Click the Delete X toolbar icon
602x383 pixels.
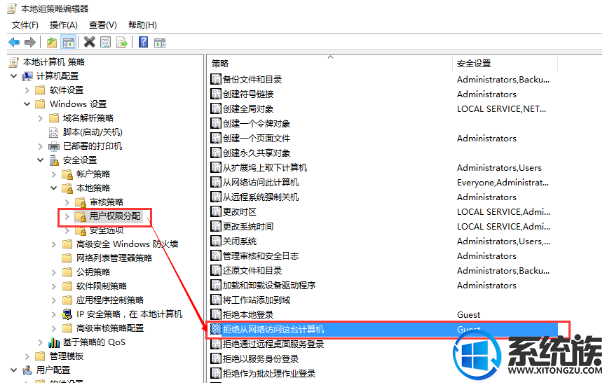pos(89,42)
